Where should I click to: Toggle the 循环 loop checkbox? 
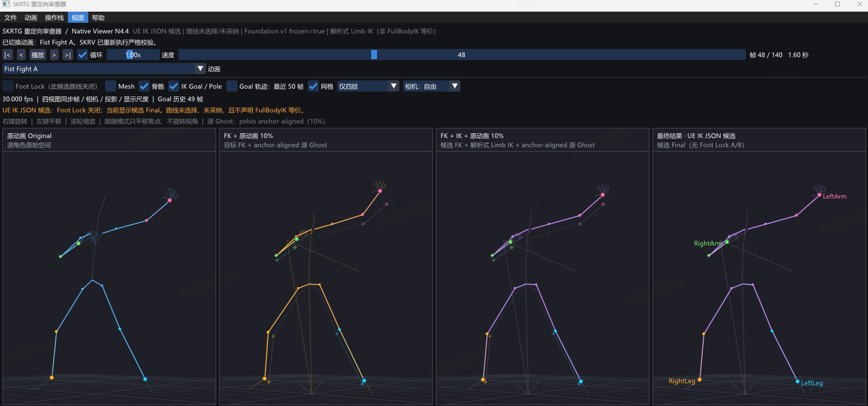[x=82, y=55]
